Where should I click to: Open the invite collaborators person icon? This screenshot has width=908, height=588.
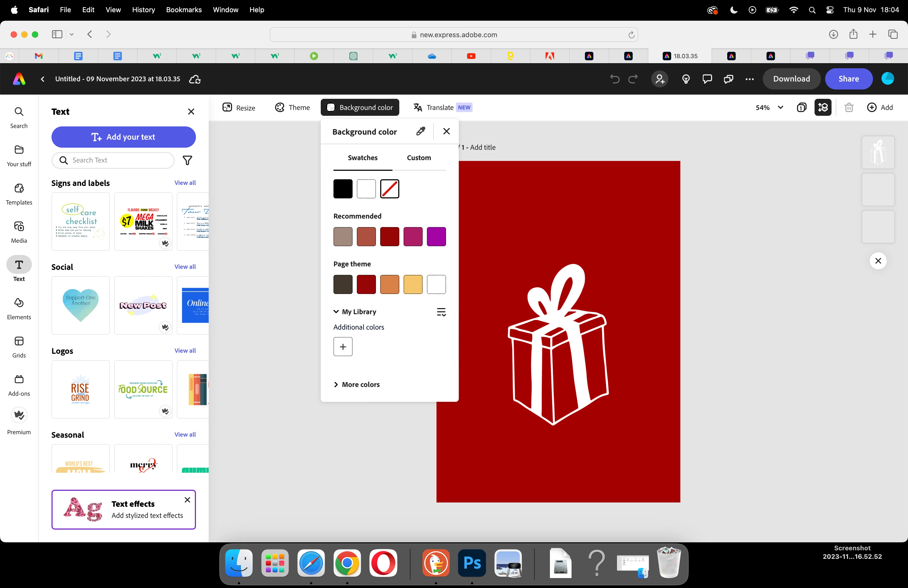[x=660, y=79]
